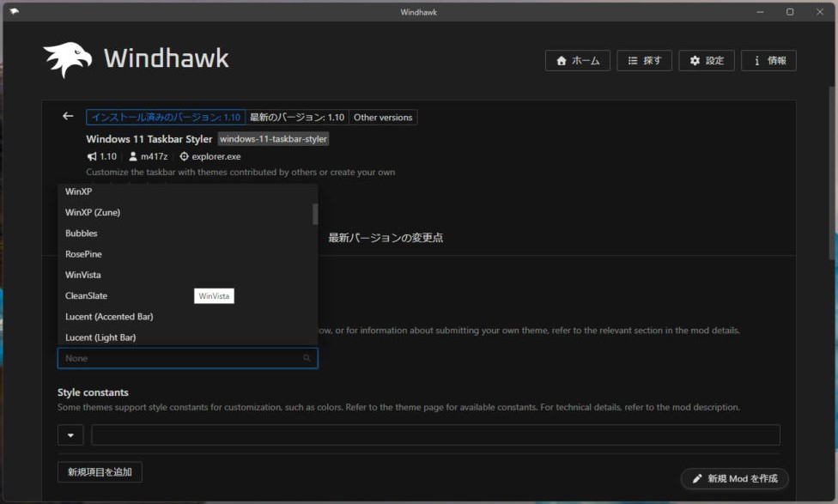The height and width of the screenshot is (504, 838).
Task: Go back with the left arrow icon
Action: [x=68, y=116]
